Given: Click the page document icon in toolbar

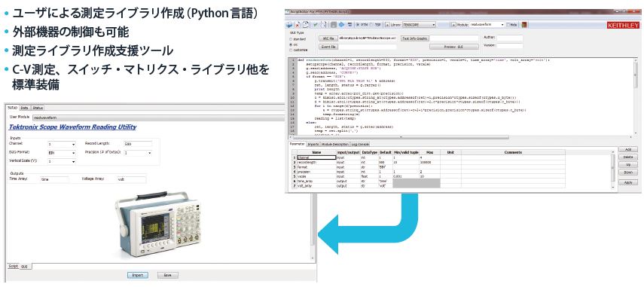Looking at the screenshot, I should [x=324, y=25].
